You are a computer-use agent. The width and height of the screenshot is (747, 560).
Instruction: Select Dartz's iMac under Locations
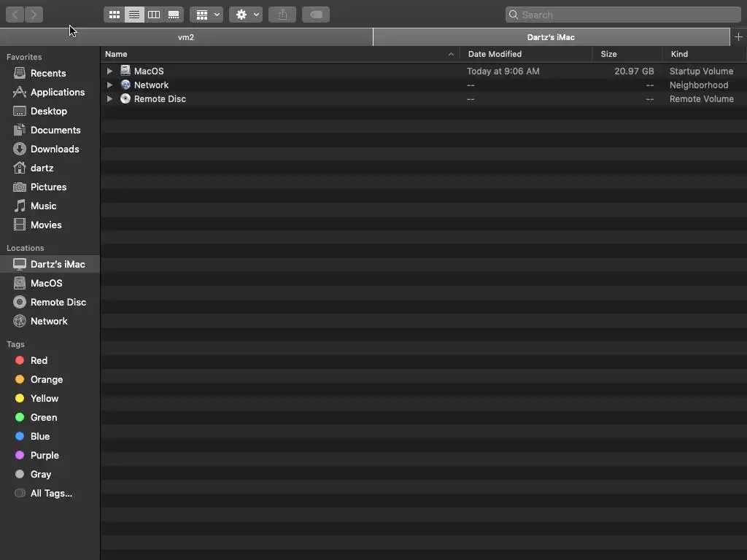tap(50, 264)
